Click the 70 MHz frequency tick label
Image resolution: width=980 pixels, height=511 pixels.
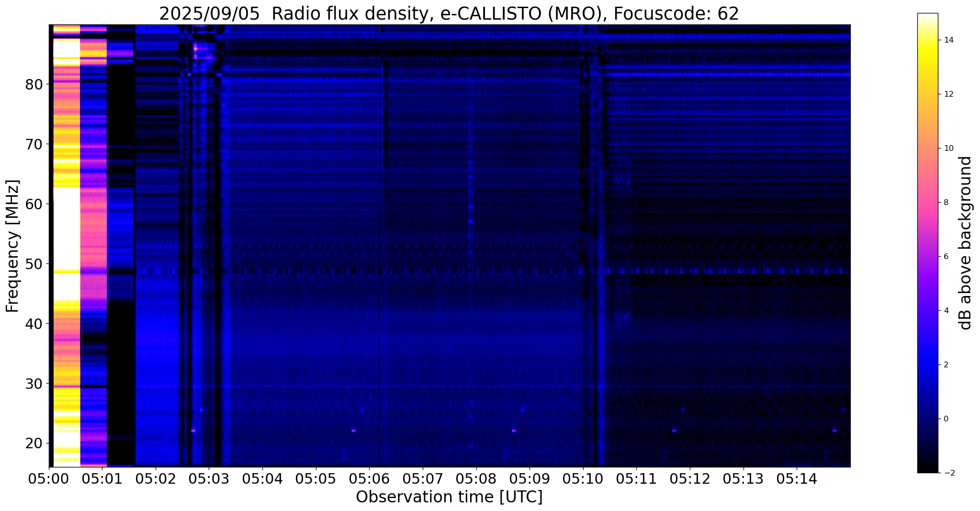(x=34, y=145)
